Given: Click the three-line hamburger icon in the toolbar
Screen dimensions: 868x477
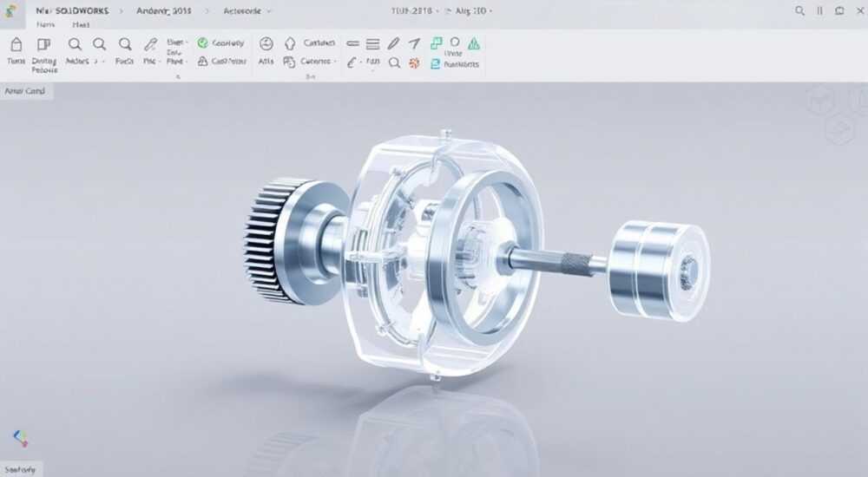Looking at the screenshot, I should click(373, 43).
